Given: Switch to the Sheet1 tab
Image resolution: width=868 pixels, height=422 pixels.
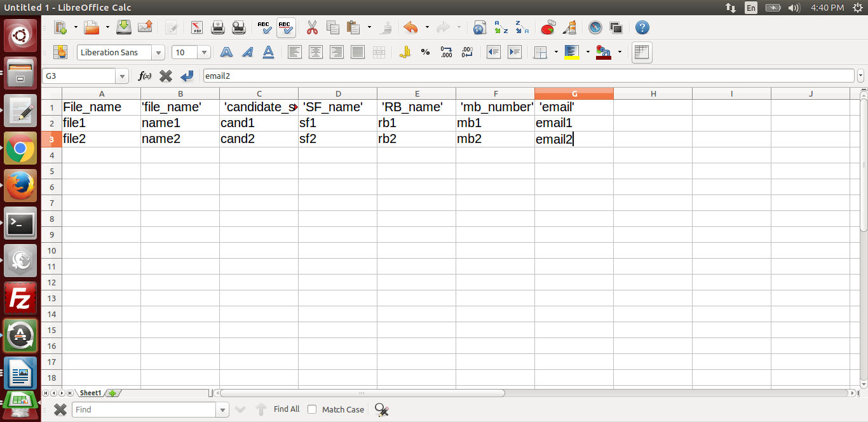Looking at the screenshot, I should tap(90, 392).
